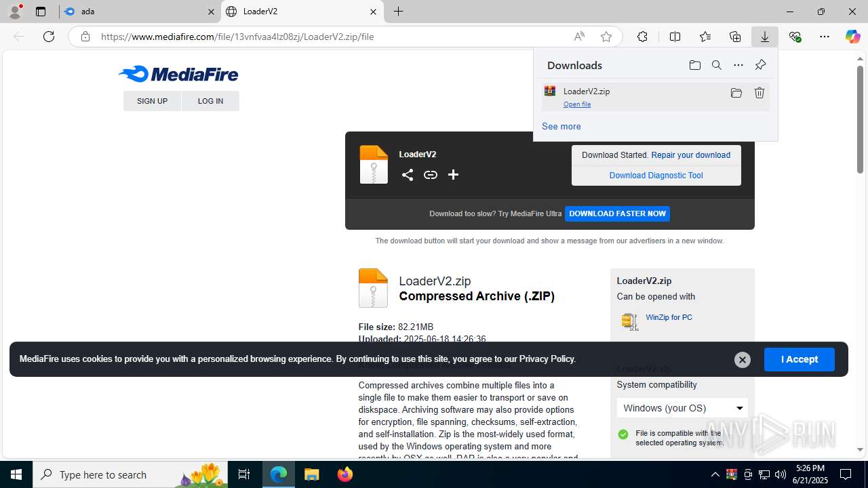Open More options in Downloads panel

[738, 65]
